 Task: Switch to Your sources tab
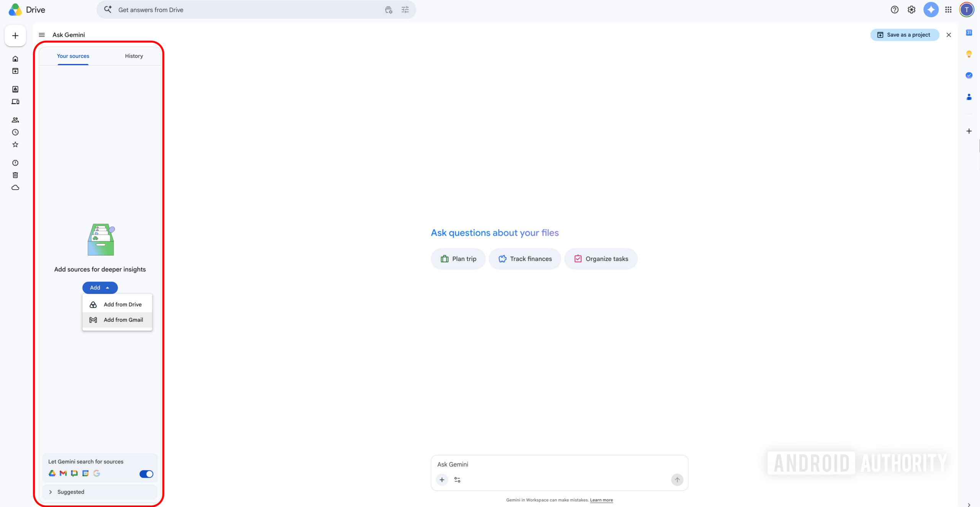(73, 56)
